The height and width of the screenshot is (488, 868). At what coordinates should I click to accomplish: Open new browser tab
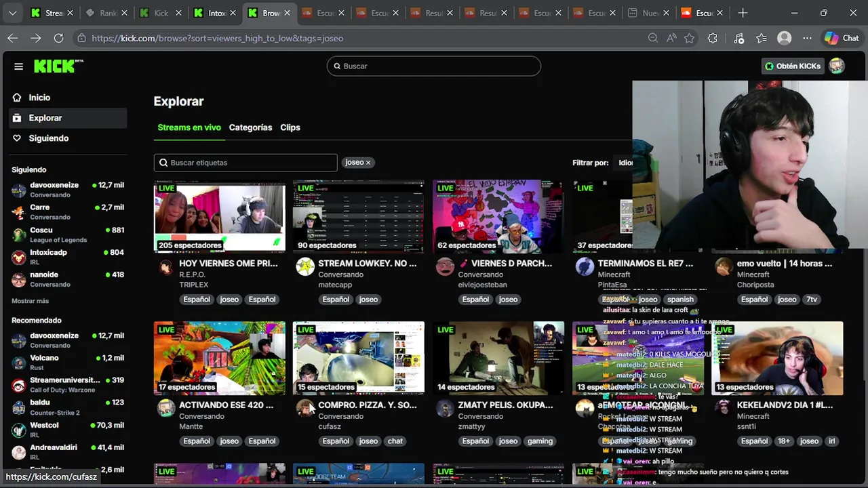click(743, 13)
